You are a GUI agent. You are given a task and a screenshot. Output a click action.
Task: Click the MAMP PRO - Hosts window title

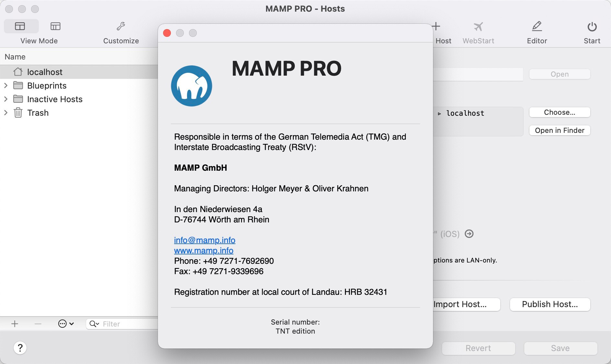point(305,9)
